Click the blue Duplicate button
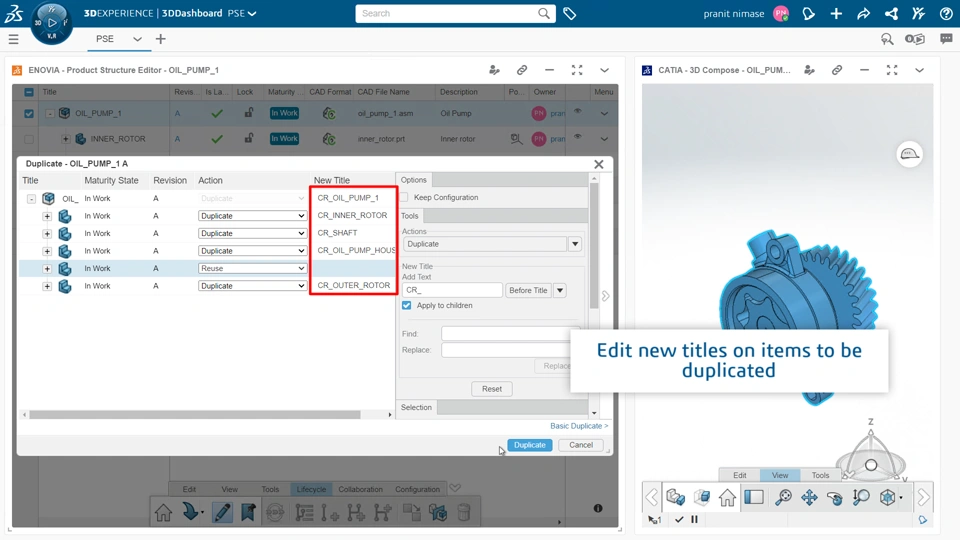The image size is (960, 540). click(530, 445)
